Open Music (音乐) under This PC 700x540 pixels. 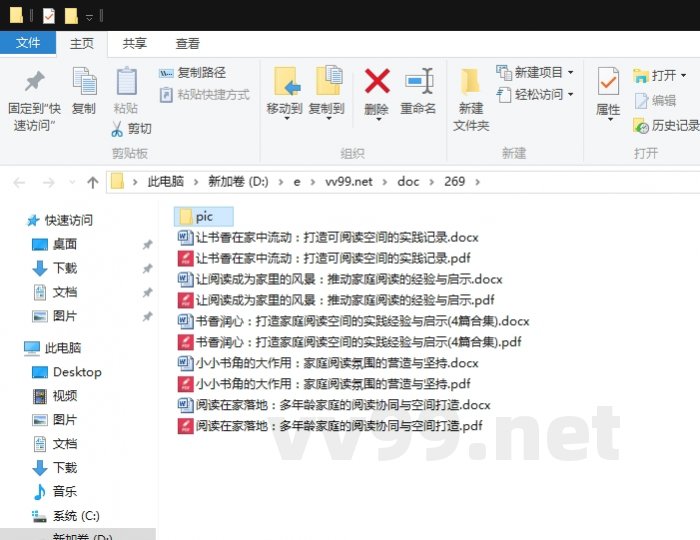click(x=54, y=491)
